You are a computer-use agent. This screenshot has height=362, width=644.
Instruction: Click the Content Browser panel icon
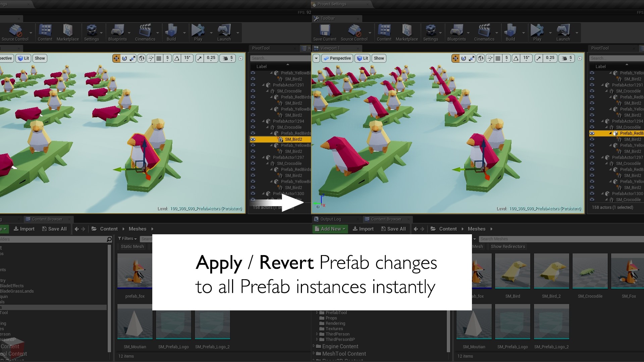point(28,219)
